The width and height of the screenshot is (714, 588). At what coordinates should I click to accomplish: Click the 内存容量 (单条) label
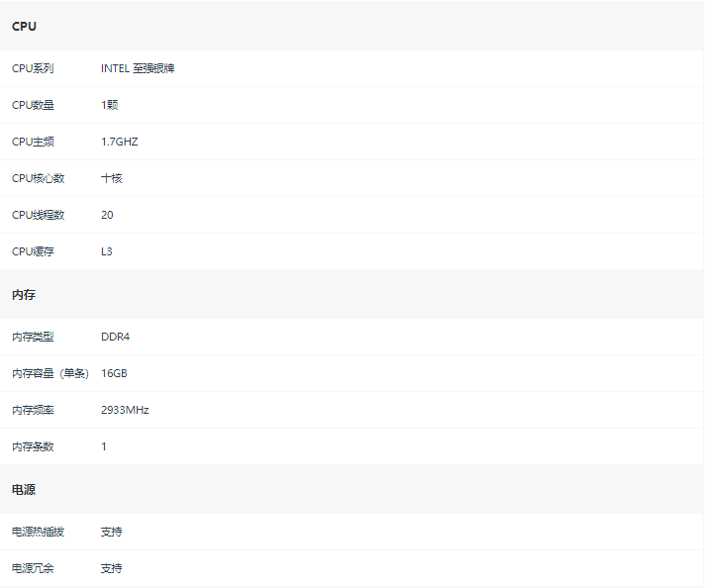[x=51, y=373]
